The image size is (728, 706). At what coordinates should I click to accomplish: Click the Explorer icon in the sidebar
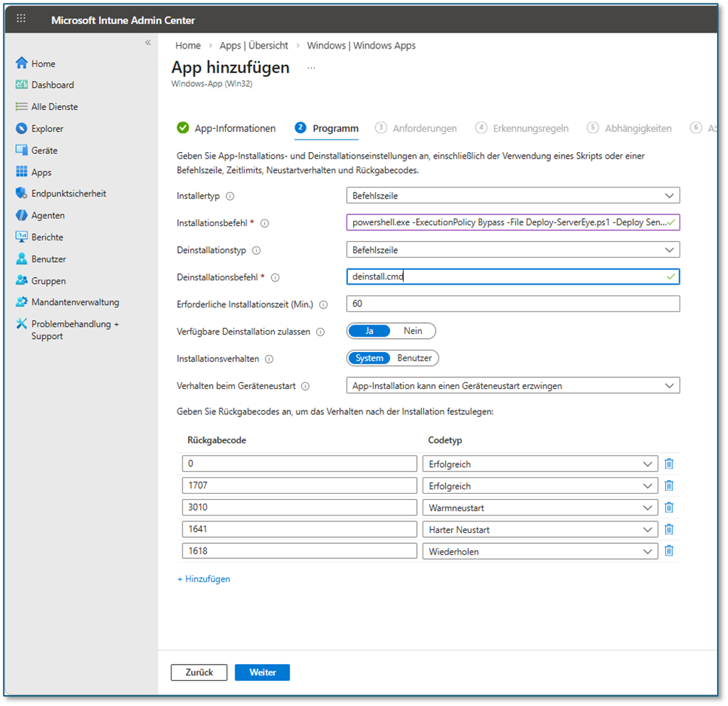(22, 128)
